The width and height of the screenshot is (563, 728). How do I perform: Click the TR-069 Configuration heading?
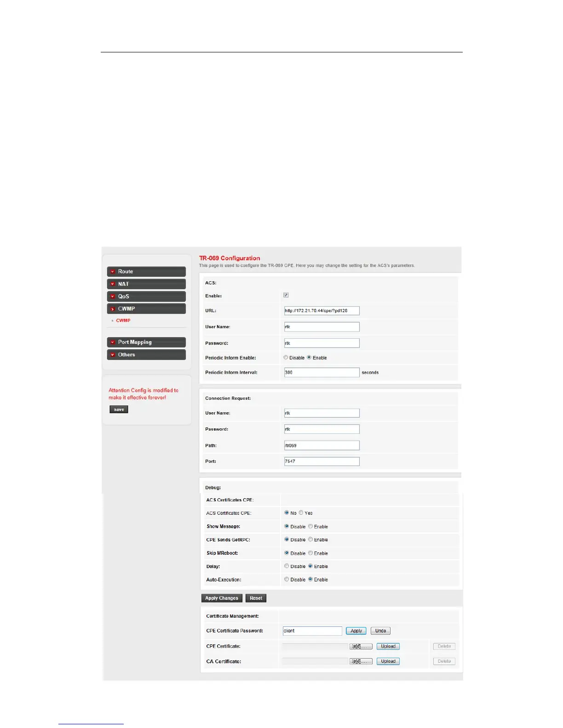(x=230, y=258)
